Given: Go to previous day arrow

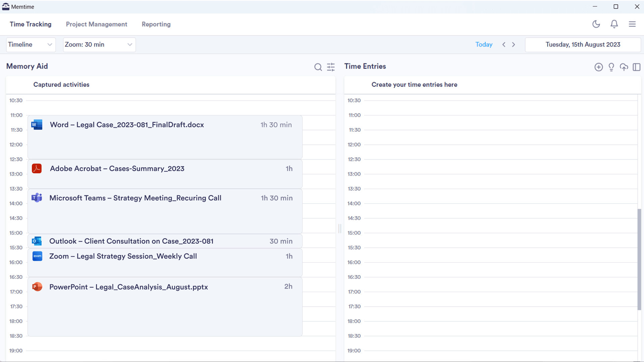Looking at the screenshot, I should click(x=504, y=45).
